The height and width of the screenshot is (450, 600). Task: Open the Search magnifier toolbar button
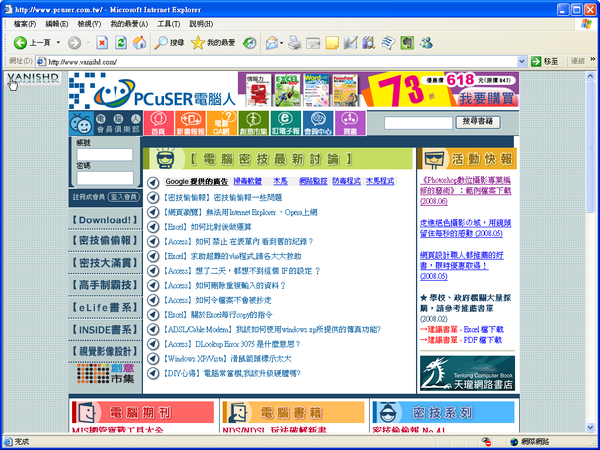(169, 42)
